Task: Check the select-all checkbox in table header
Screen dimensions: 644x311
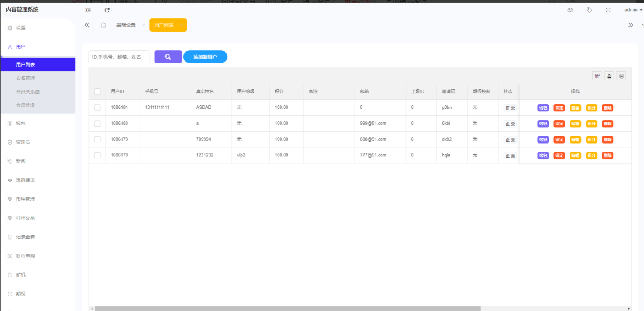Action: (x=97, y=91)
